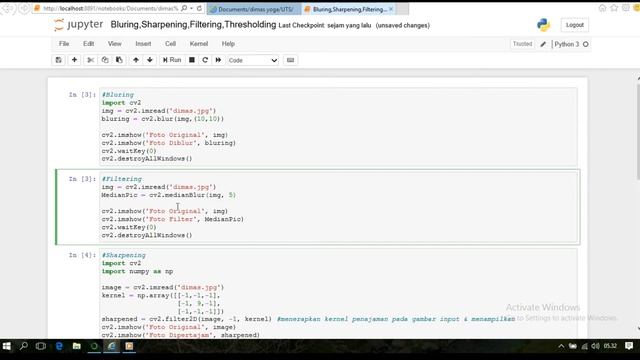Save notebook with the floppy disk icon
This screenshot has width=640, height=360.
[x=59, y=60]
